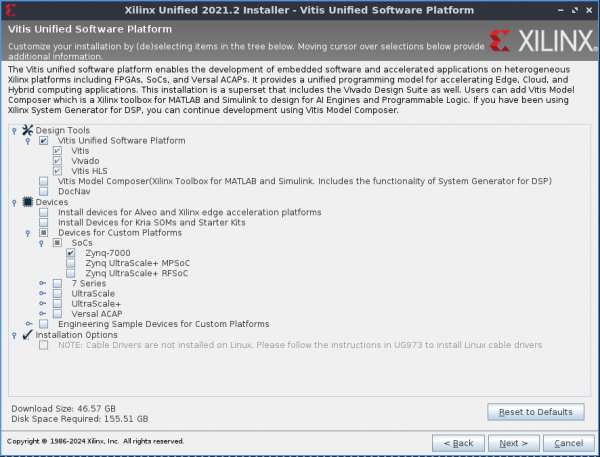This screenshot has width=600, height=457.
Task: Click the Next button
Action: click(x=513, y=442)
